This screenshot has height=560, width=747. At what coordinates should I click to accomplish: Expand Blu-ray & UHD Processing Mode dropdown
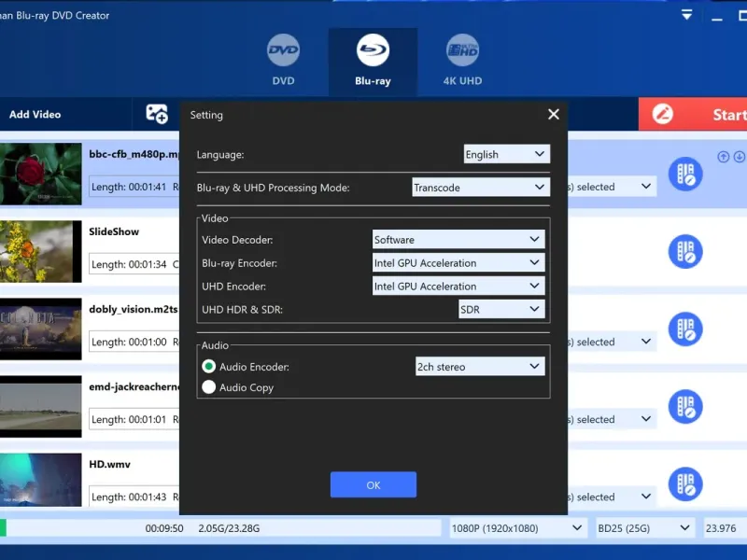[x=481, y=188]
